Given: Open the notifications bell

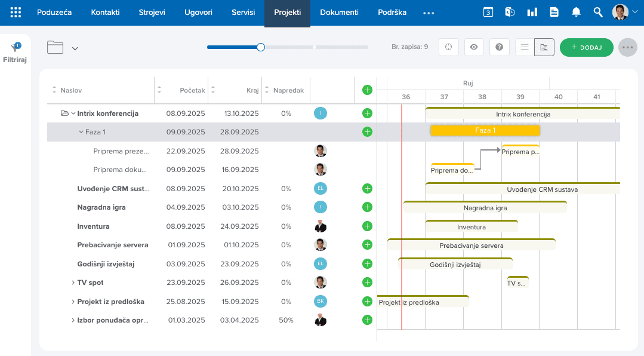Looking at the screenshot, I should 576,13.
